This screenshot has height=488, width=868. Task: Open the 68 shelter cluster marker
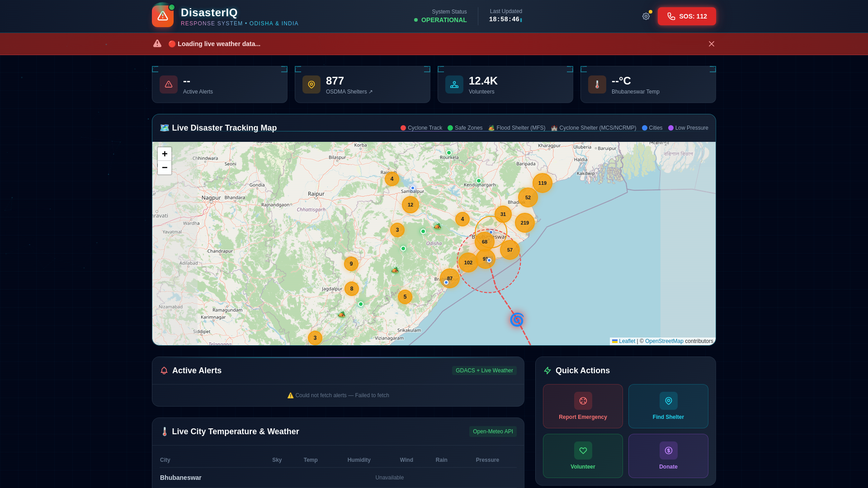point(485,242)
